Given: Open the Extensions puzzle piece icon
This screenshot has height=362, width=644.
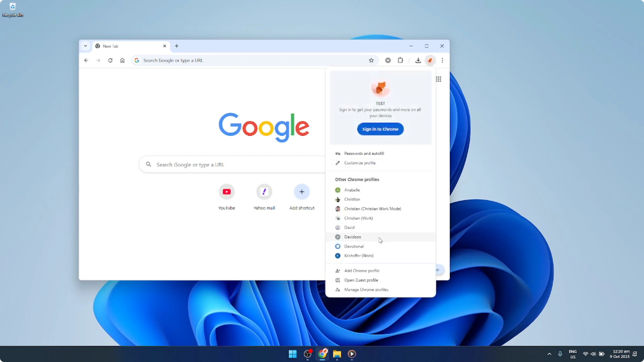Looking at the screenshot, I should 400,60.
